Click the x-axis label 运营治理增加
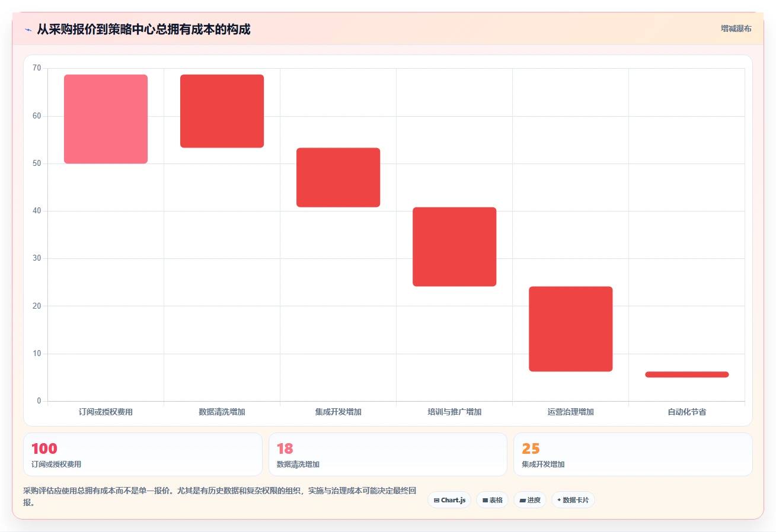 point(570,412)
